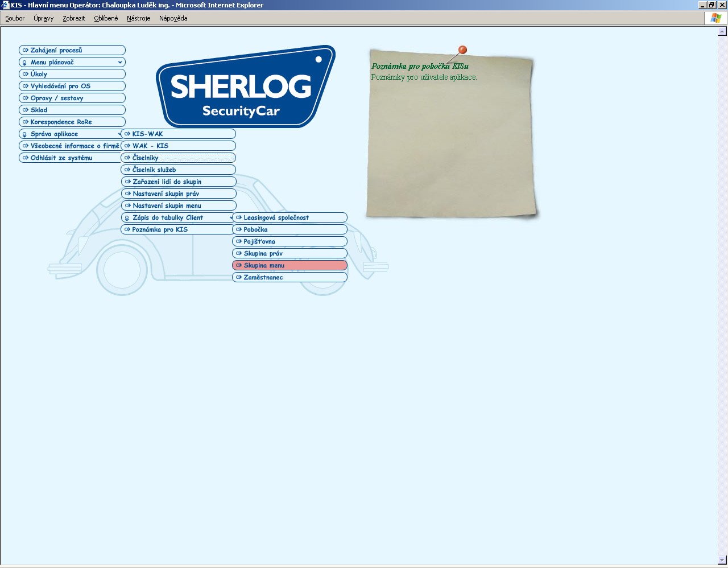
Task: Click the red pushpin on the note
Action: coord(462,50)
